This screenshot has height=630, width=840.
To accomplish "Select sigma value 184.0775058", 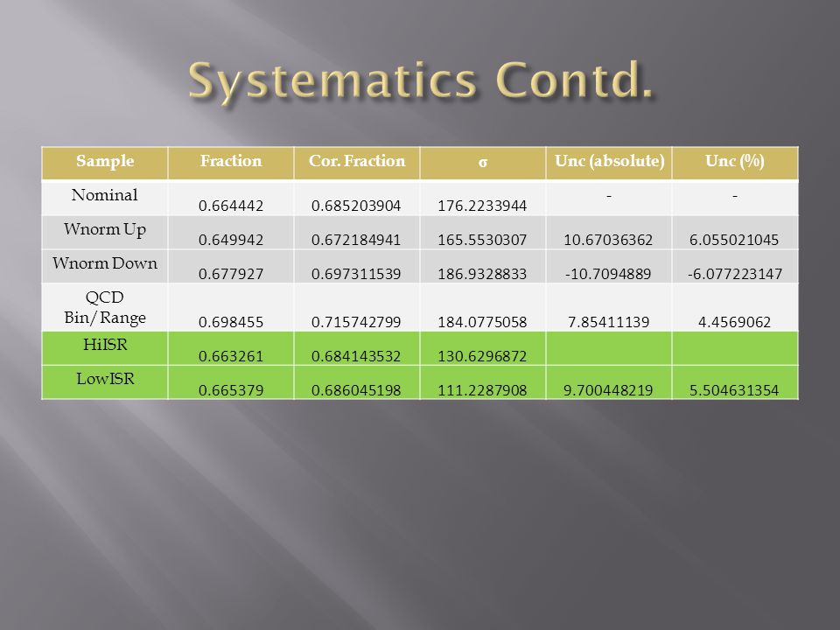I will 482,322.
